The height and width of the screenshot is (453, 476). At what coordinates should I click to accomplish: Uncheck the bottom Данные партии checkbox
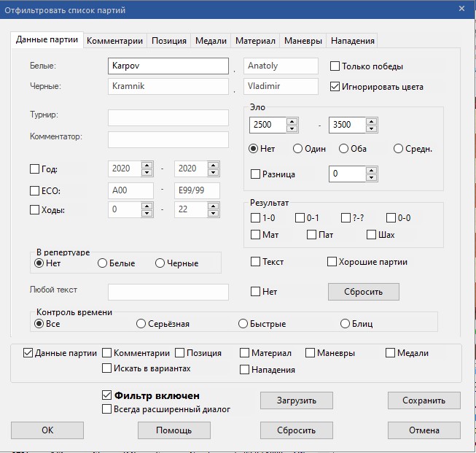[x=28, y=353]
